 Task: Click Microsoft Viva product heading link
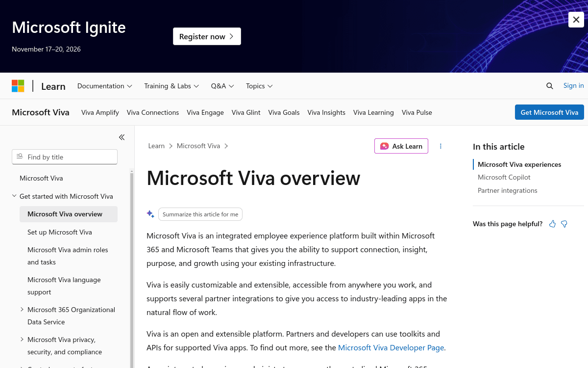[41, 112]
